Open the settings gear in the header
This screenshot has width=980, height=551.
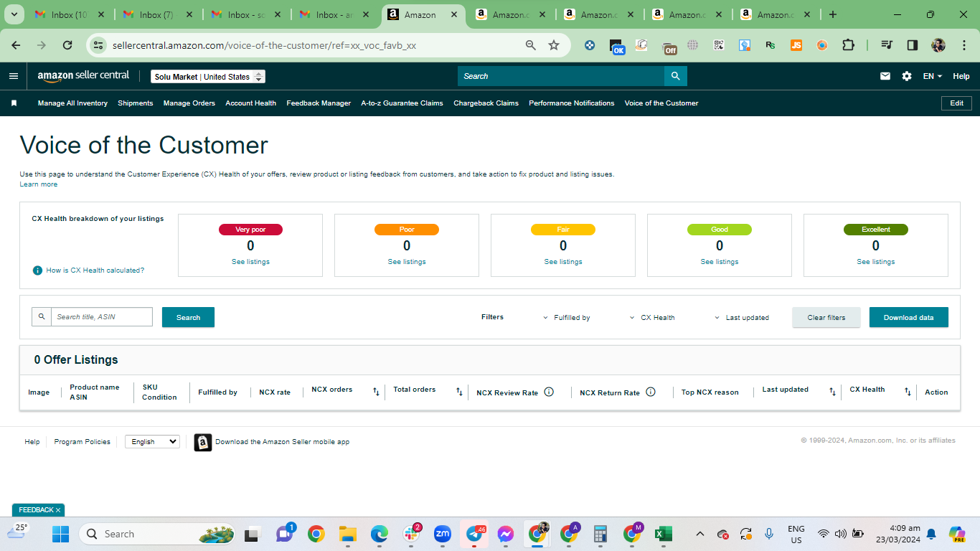[907, 76]
